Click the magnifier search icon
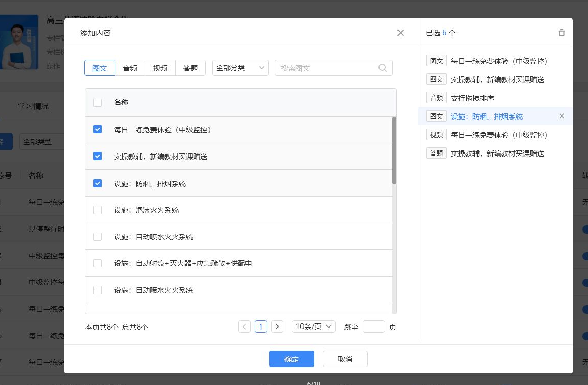This screenshot has height=385, width=588. (383, 68)
